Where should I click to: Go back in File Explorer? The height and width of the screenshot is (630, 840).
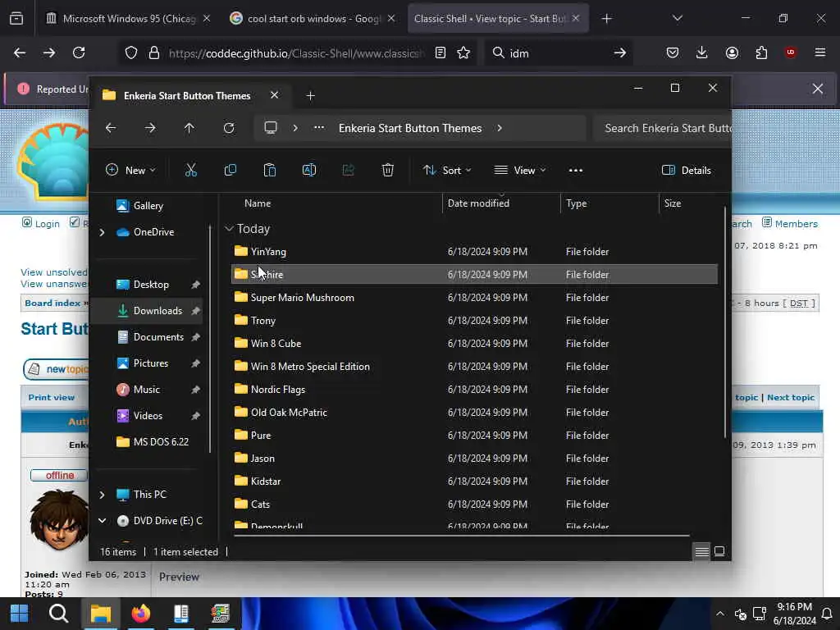(x=111, y=128)
